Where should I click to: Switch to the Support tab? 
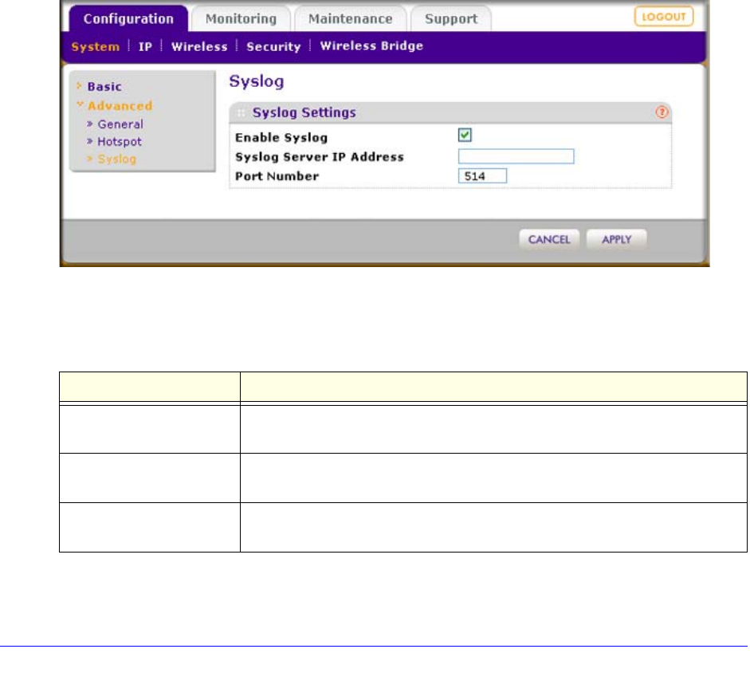(451, 19)
